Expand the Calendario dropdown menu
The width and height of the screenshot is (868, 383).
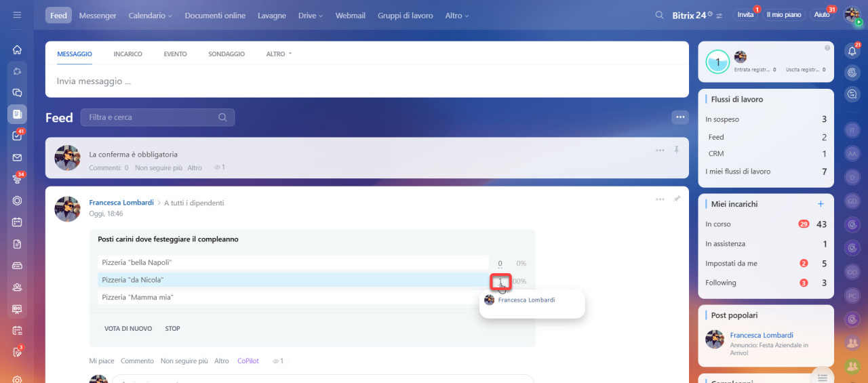point(150,16)
